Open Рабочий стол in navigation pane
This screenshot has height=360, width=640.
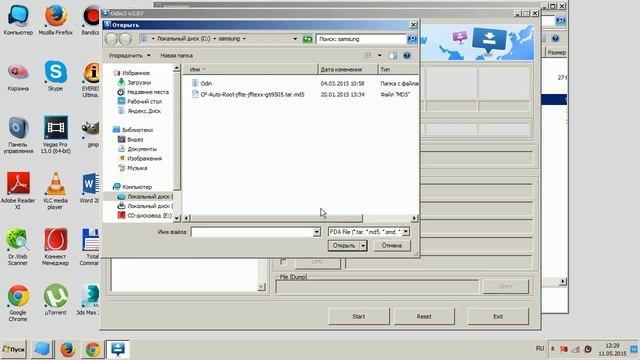144,101
